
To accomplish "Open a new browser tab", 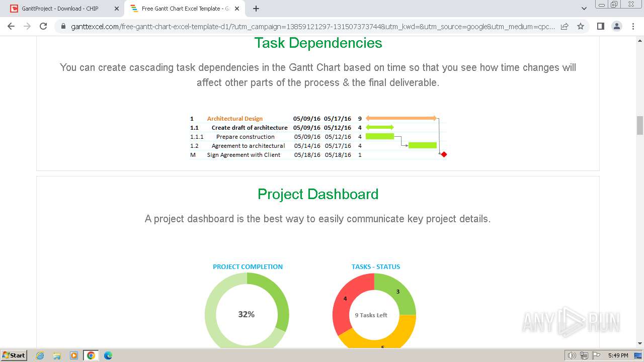I will (x=256, y=9).
